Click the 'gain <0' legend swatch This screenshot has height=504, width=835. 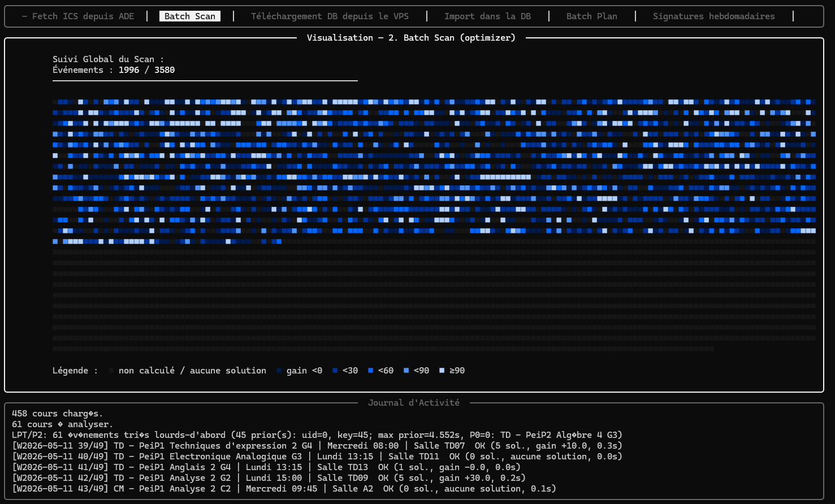279,371
